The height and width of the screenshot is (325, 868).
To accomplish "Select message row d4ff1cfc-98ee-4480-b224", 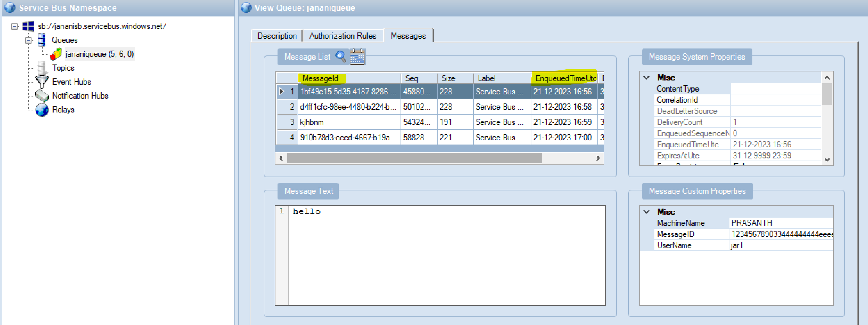I will pos(440,107).
